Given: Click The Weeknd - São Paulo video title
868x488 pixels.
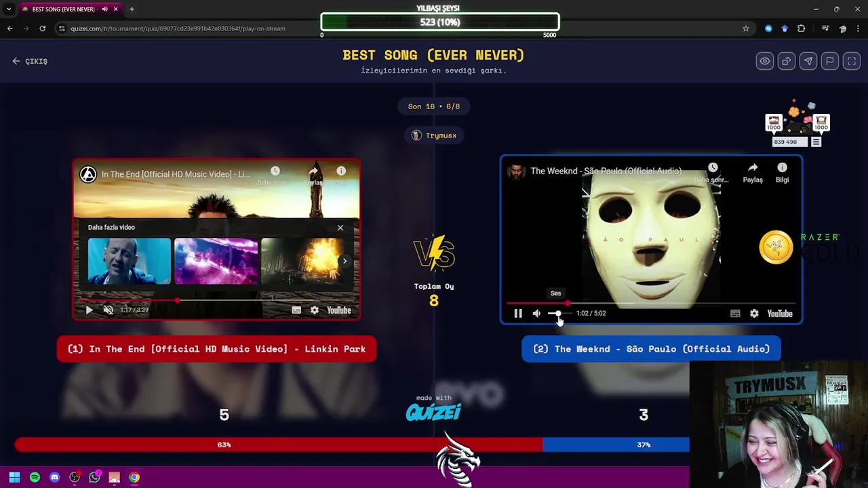Looking at the screenshot, I should 606,171.
